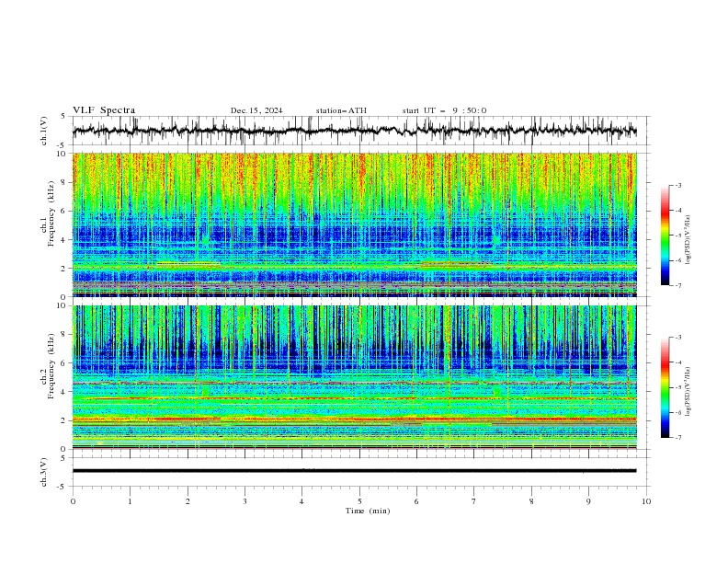Click the 'station=ATH' header label

[x=341, y=110]
